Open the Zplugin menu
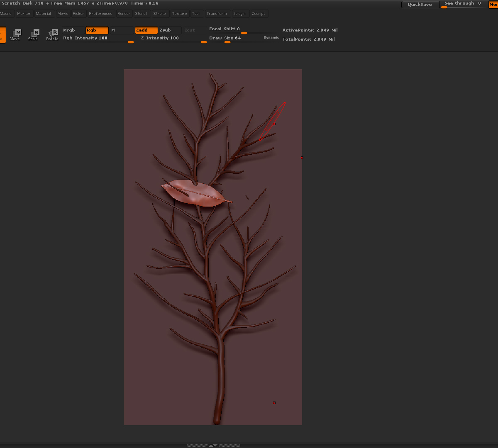498x448 pixels. (239, 14)
